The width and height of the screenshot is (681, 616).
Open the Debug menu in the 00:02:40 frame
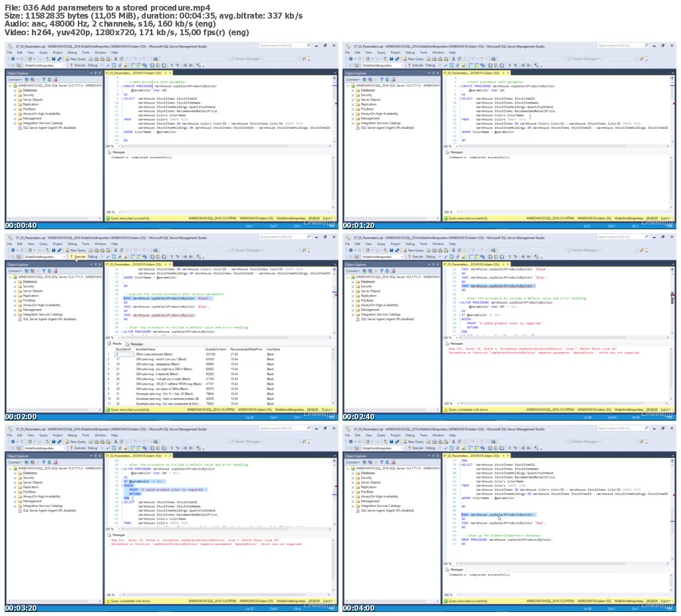point(410,244)
